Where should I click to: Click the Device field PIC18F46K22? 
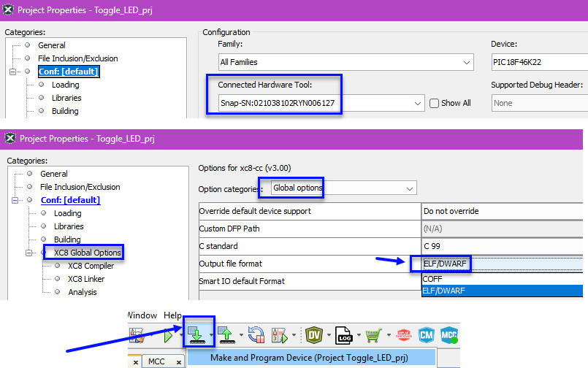(539, 62)
